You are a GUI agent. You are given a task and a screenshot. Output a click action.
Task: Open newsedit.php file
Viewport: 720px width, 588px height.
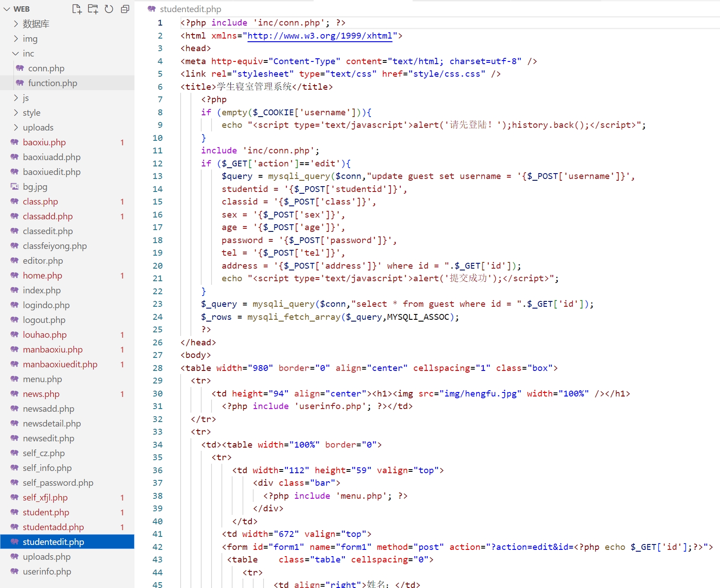67,438
